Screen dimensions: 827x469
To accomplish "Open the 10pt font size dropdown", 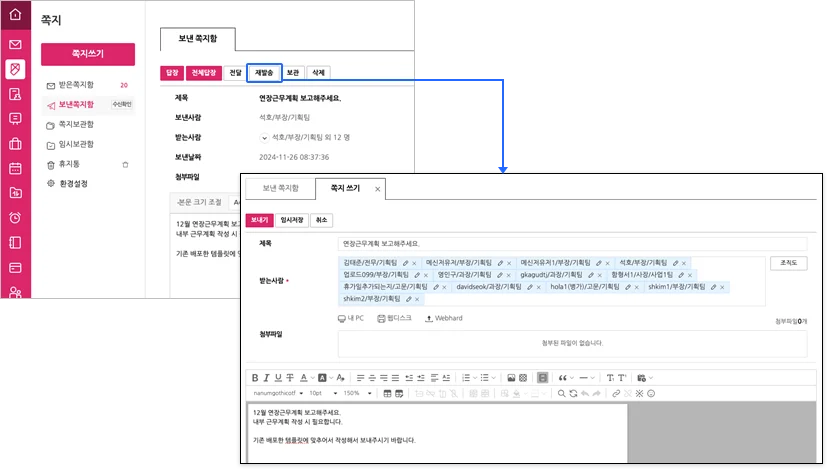I will point(320,394).
